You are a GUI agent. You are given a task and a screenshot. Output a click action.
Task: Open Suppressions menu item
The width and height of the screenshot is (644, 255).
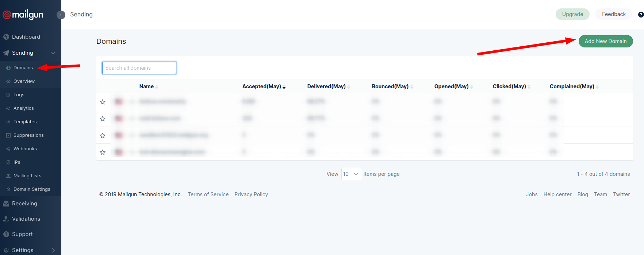pyautogui.click(x=28, y=135)
